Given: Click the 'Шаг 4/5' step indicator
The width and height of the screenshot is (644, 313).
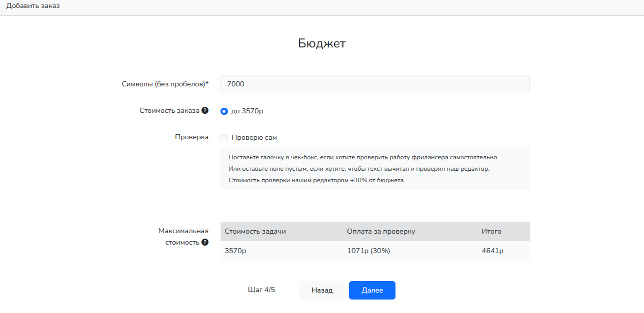Looking at the screenshot, I should 261,290.
